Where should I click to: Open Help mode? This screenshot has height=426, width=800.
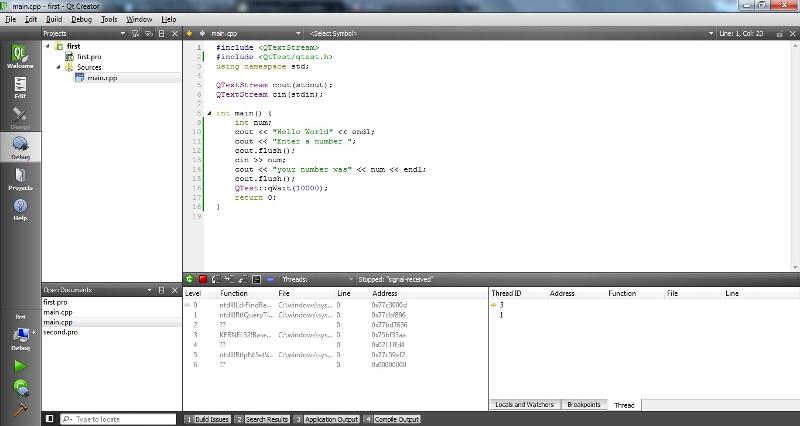(20, 209)
